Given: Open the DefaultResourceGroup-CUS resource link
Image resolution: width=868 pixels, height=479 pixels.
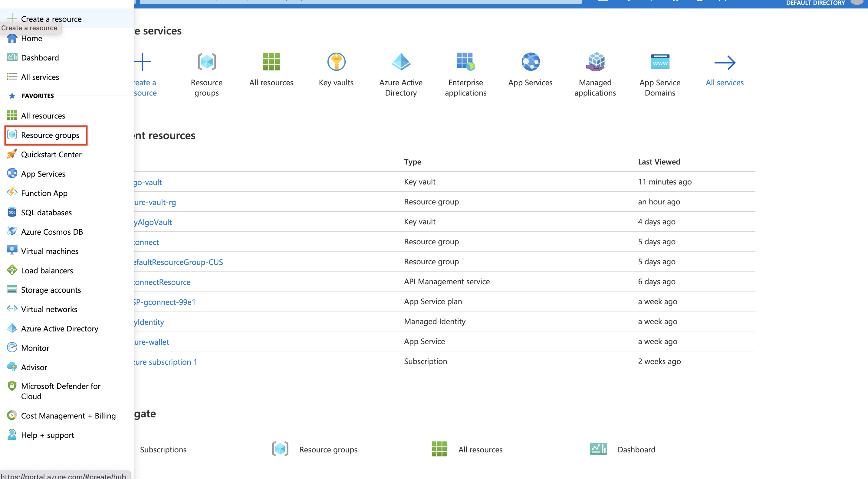Looking at the screenshot, I should [x=178, y=262].
